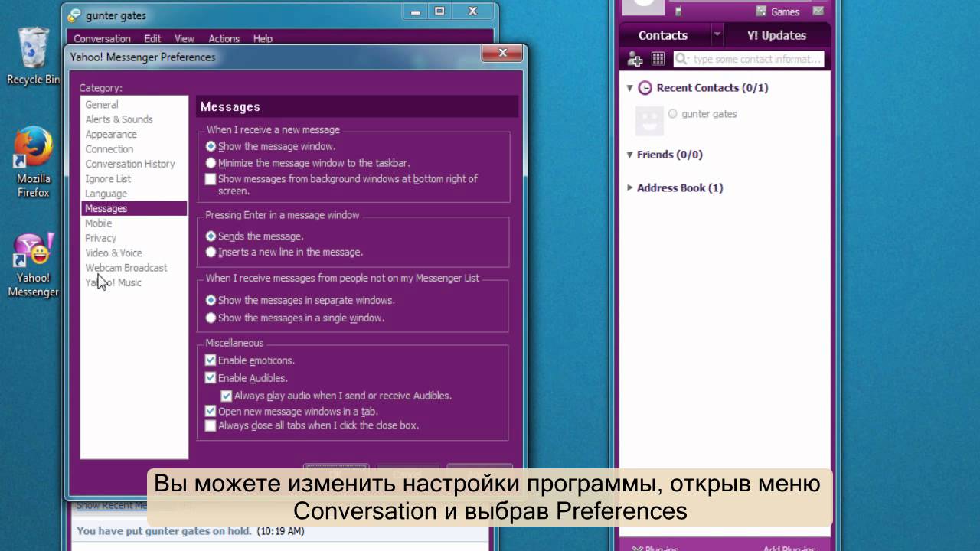Select the Connection category
The width and height of the screenshot is (980, 551).
(134, 149)
